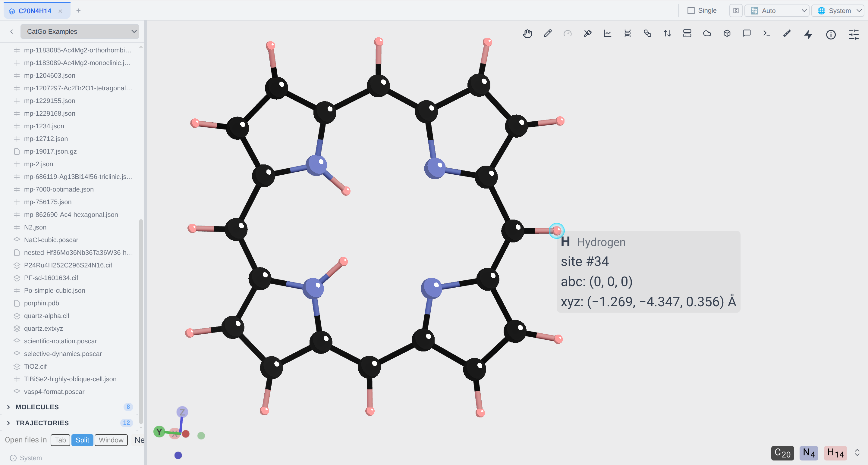Screen dimensions: 868x465
Task: Click the file list vertical scrollbar
Action: pyautogui.click(x=141, y=322)
